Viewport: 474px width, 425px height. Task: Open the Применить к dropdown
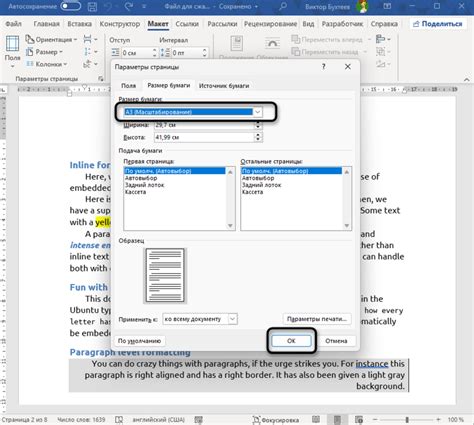pyautogui.click(x=232, y=319)
